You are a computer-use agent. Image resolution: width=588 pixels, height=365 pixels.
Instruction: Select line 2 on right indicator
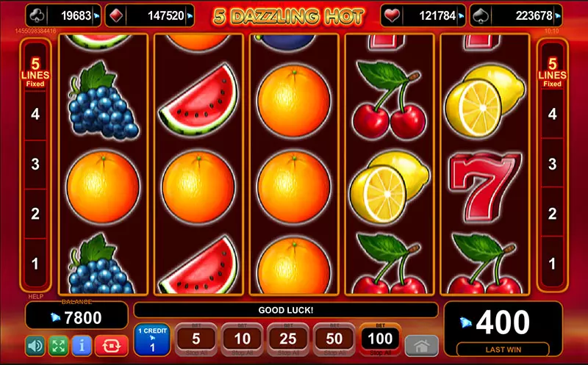tap(552, 214)
